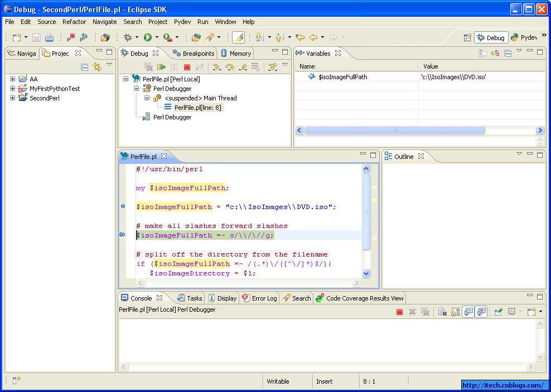Pin Console view icon
The width and height of the screenshot is (551, 392).
click(498, 312)
